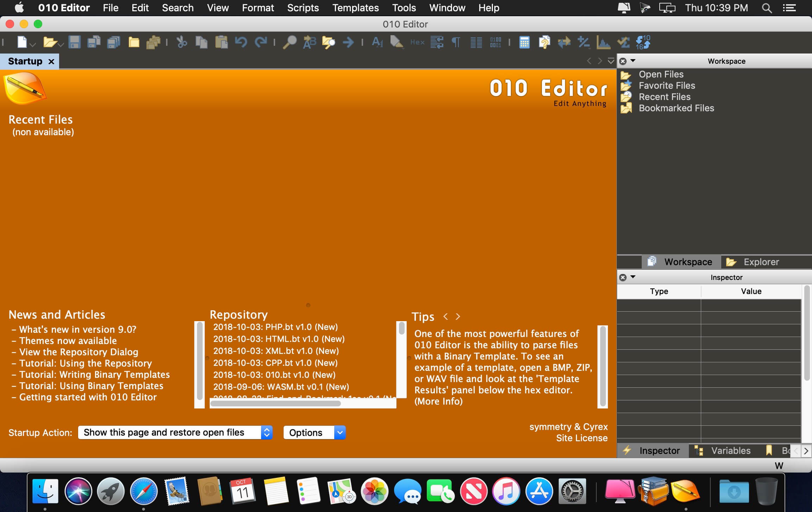Click the Checksum/hash tool icon
Screen dimensions: 812x512
[622, 43]
